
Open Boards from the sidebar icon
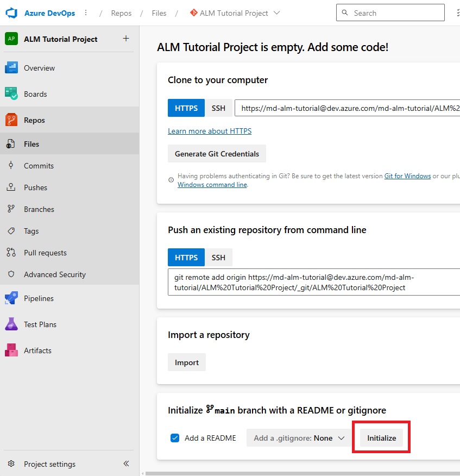coord(11,94)
